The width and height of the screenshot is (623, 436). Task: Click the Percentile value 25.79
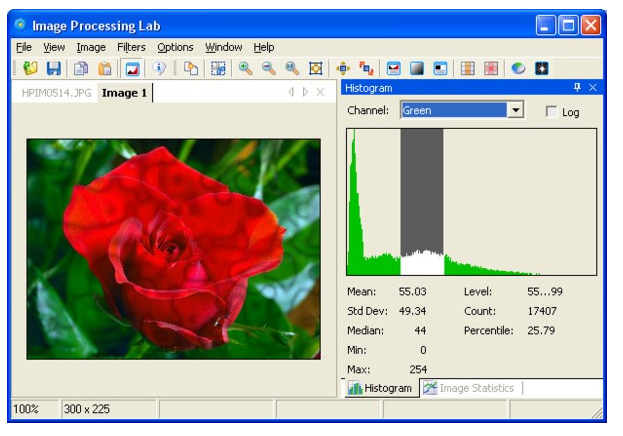click(541, 330)
